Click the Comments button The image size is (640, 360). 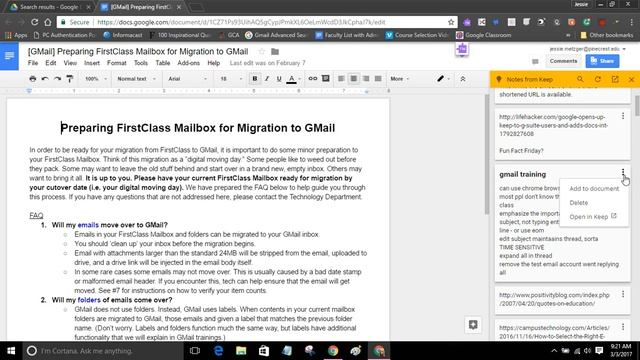click(563, 61)
